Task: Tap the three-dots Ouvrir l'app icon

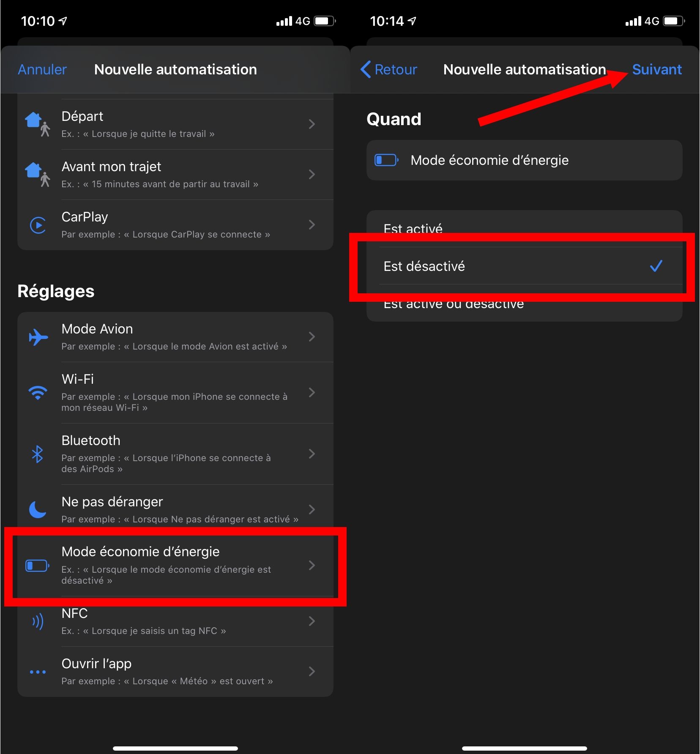Action: (38, 672)
